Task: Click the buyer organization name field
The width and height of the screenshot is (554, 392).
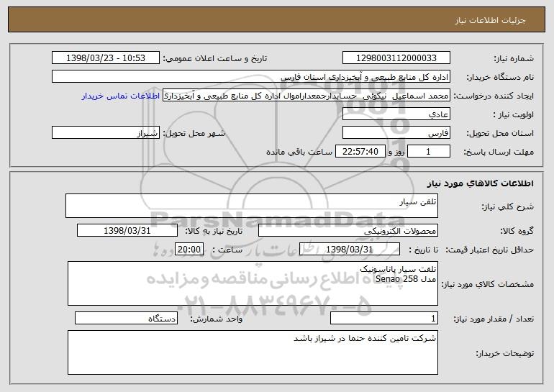Action: tap(251, 77)
